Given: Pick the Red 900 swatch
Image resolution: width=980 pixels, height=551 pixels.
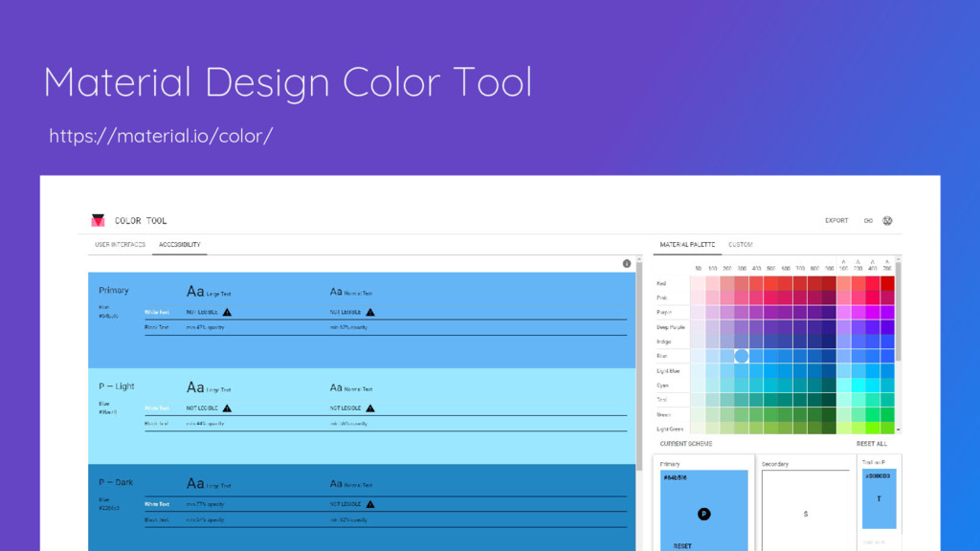Looking at the screenshot, I should tap(829, 283).
